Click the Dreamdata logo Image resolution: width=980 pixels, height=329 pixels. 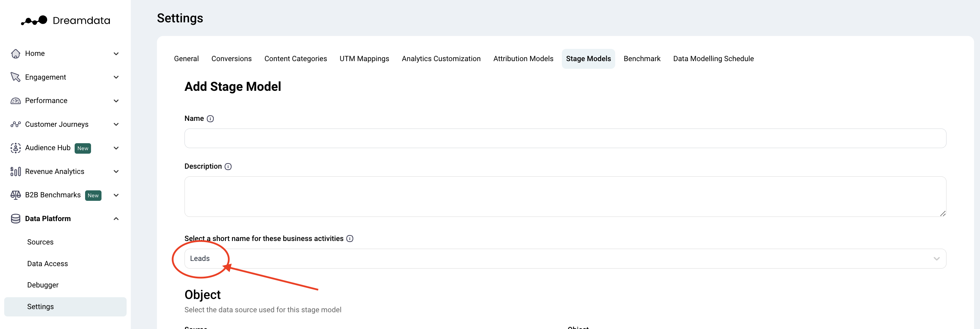66,21
